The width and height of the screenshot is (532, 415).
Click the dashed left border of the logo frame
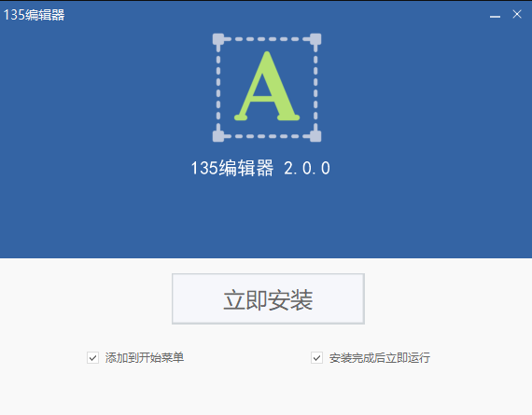click(218, 88)
